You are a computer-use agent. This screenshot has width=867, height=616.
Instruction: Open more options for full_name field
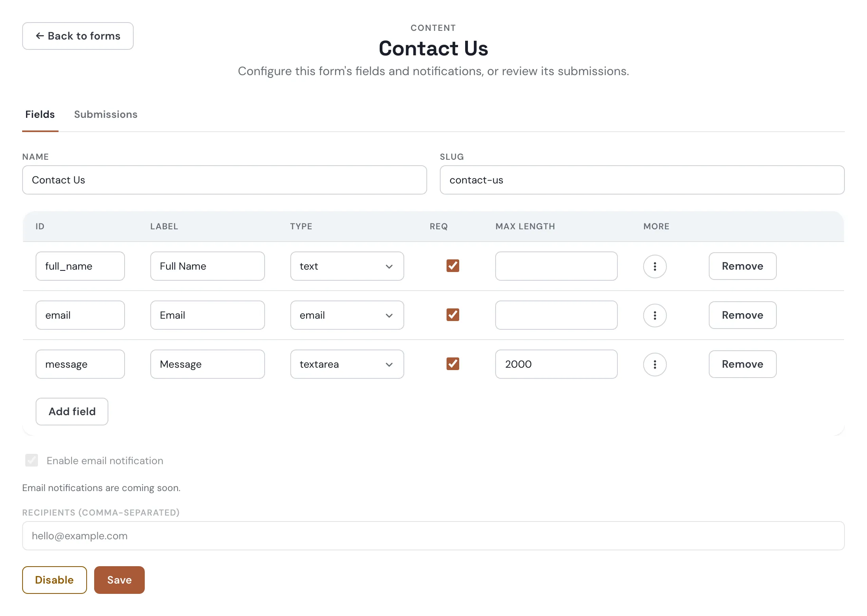[x=655, y=266]
